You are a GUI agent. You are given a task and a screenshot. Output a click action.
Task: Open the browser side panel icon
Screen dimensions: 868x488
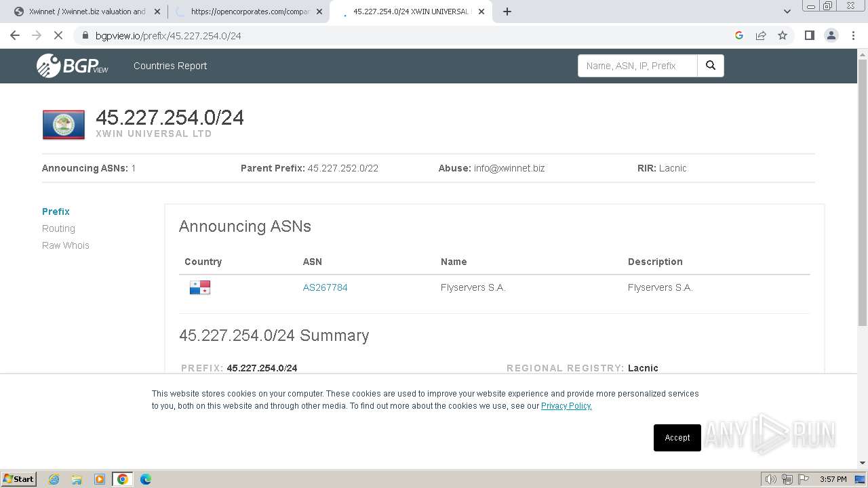[x=809, y=35]
